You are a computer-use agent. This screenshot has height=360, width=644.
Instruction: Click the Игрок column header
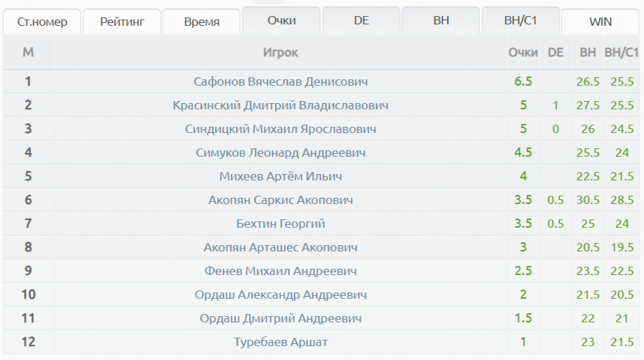[281, 52]
